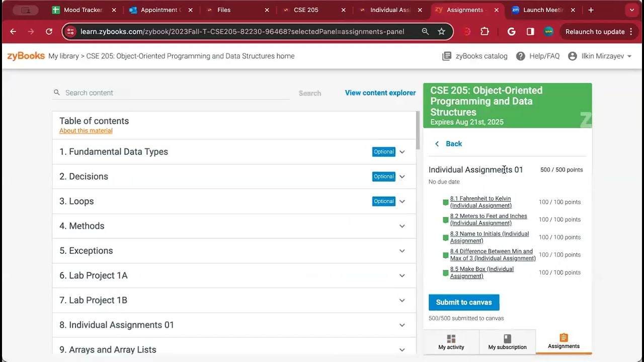Click the zyBooks logo

[26, 56]
